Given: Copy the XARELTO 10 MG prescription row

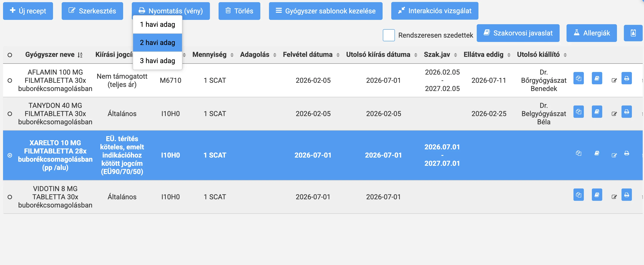Looking at the screenshot, I should (578, 153).
